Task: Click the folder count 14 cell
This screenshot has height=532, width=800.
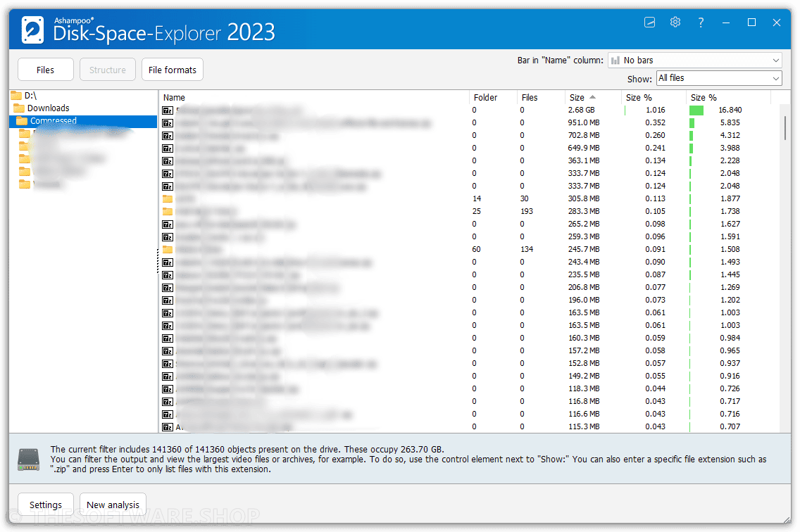Action: click(477, 199)
